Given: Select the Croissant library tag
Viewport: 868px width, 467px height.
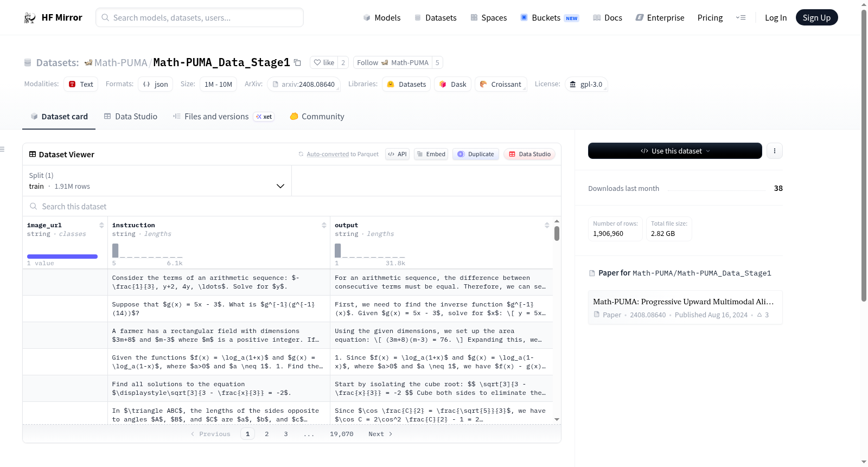Looking at the screenshot, I should [501, 84].
